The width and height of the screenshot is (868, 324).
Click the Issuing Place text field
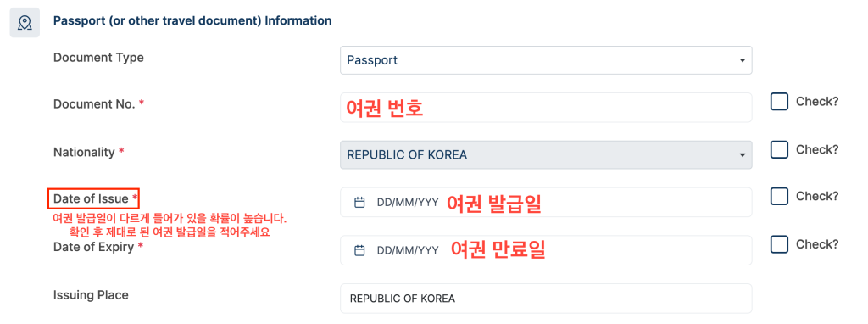(546, 299)
